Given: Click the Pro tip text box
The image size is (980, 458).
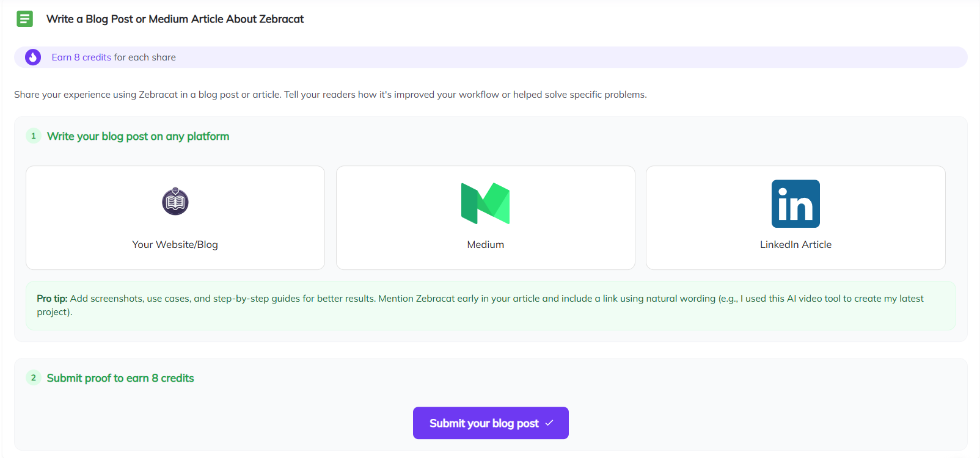Looking at the screenshot, I should pos(491,305).
